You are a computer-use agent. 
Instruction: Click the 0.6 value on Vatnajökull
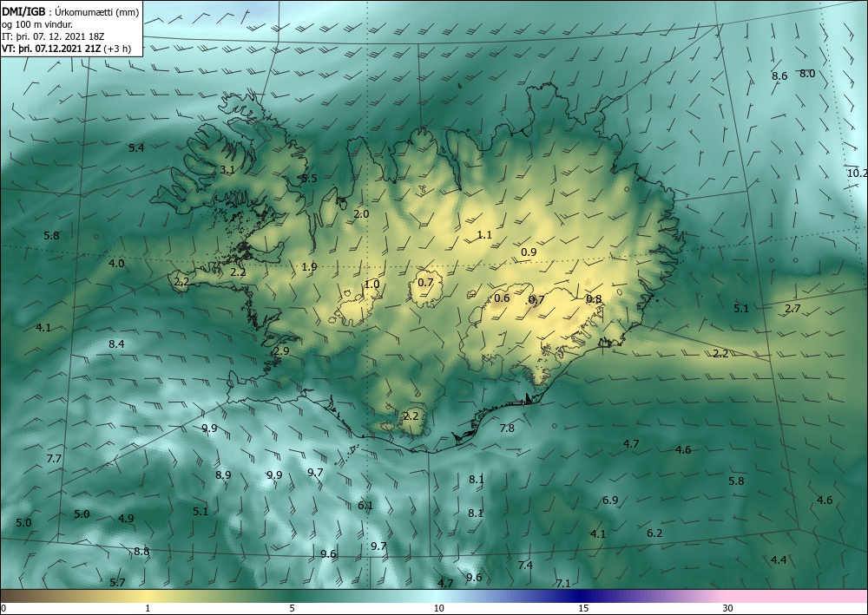502,298
